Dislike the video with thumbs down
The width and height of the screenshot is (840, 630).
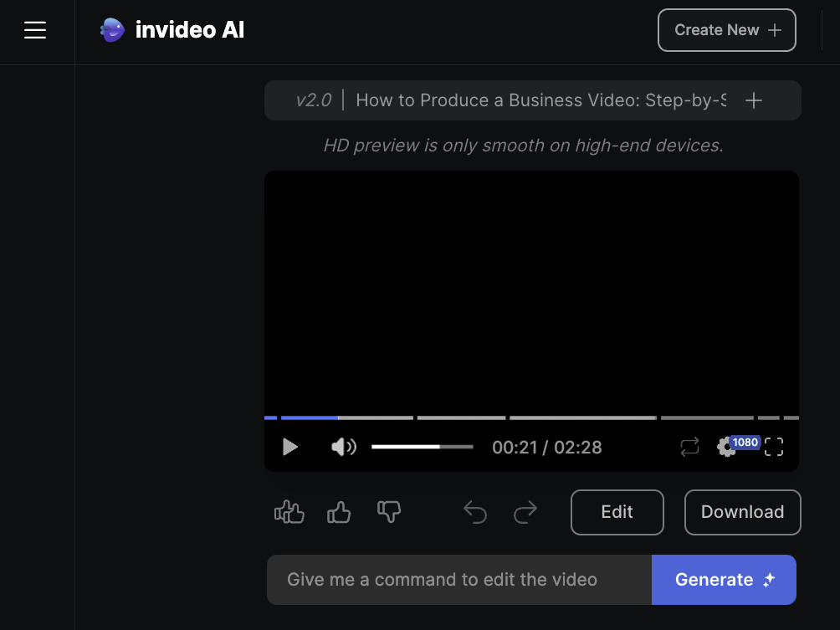(389, 512)
